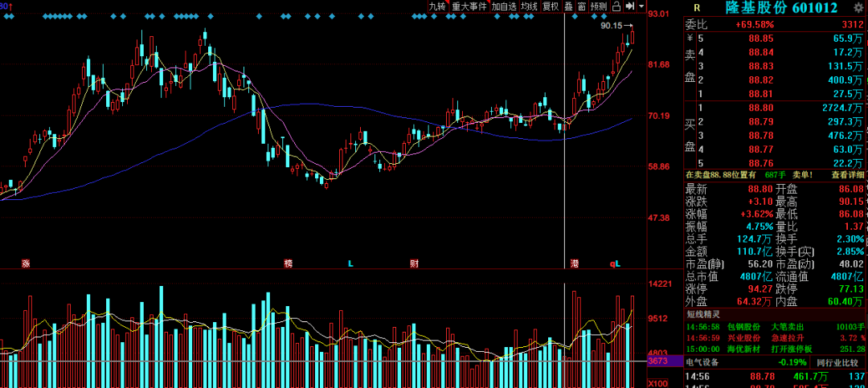Open settings gear next to stock code

click(x=858, y=8)
